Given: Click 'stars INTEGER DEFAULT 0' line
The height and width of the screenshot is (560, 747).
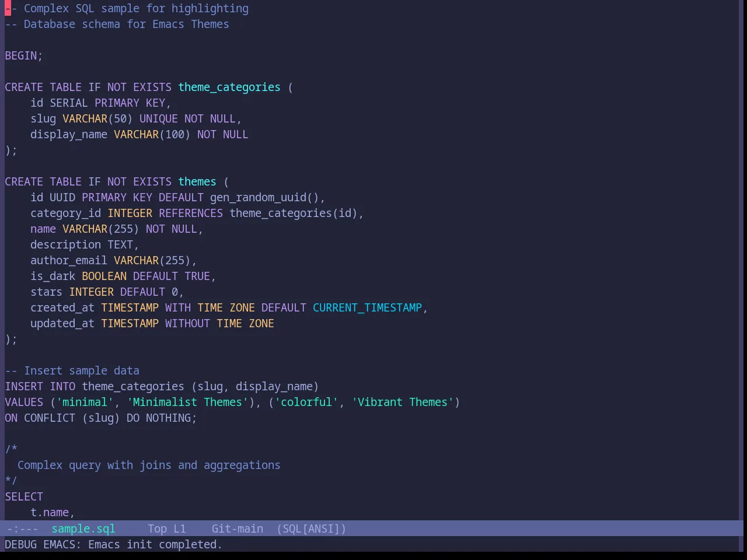Looking at the screenshot, I should [x=107, y=292].
